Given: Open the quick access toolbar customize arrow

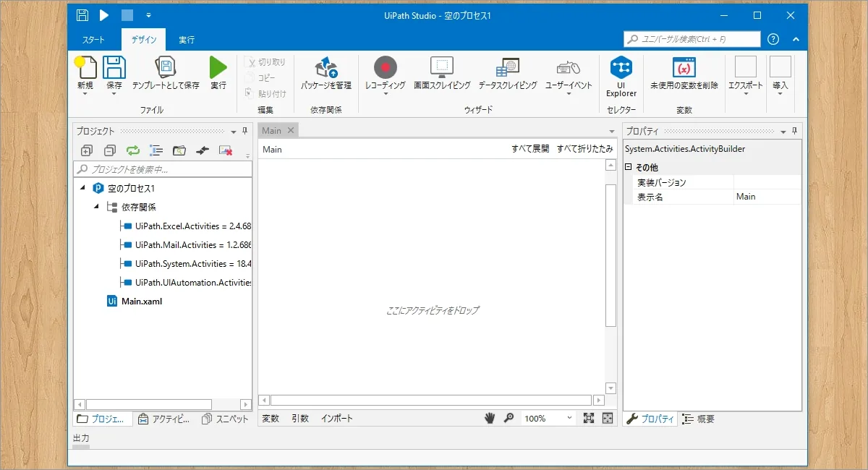Looking at the screenshot, I should click(148, 15).
